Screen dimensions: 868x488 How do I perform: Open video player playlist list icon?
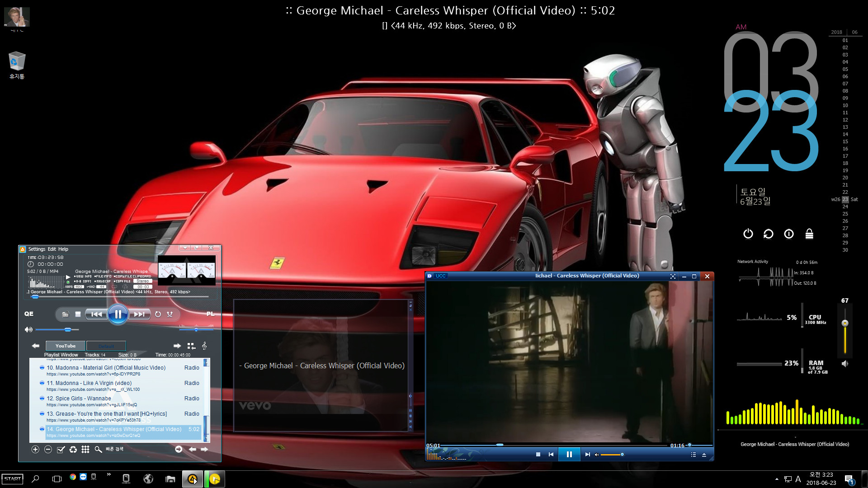[x=693, y=455]
